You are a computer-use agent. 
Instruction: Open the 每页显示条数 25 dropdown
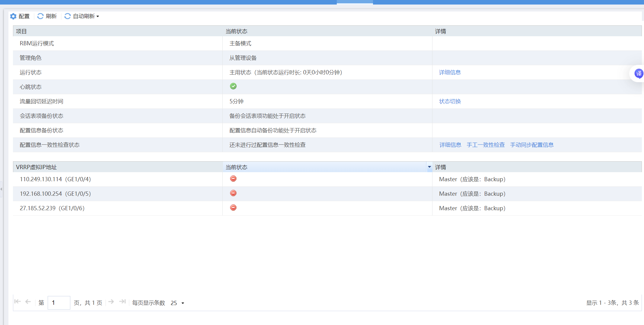(x=177, y=303)
